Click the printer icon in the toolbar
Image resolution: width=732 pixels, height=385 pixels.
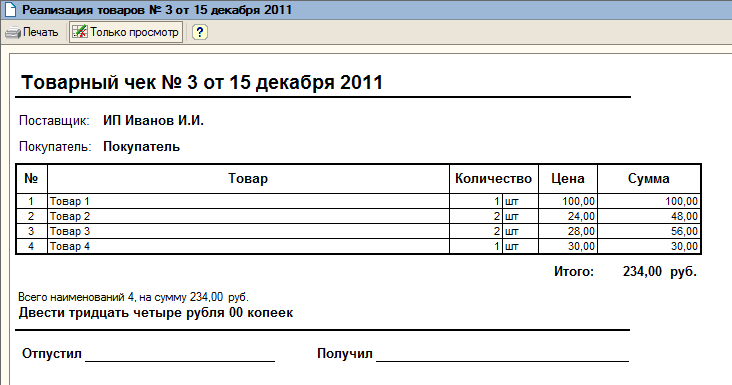coord(13,32)
